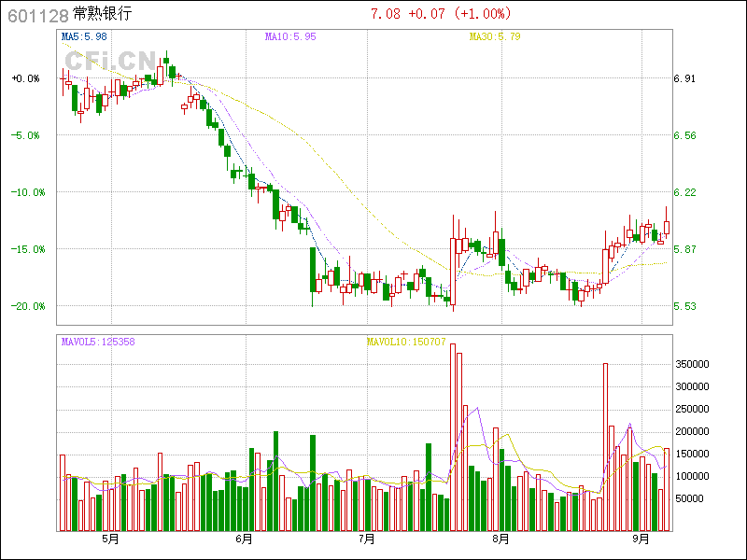Jump to the 6月 time axis marker
The width and height of the screenshot is (747, 560).
point(245,539)
